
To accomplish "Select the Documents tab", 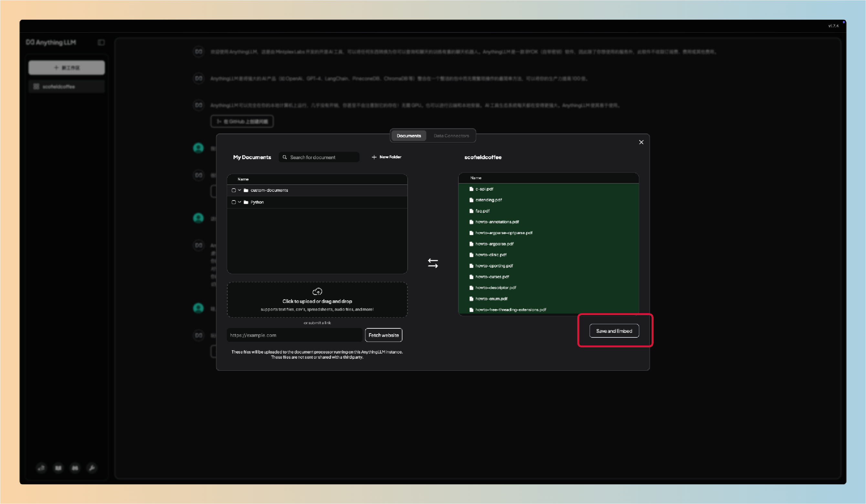I will click(409, 136).
